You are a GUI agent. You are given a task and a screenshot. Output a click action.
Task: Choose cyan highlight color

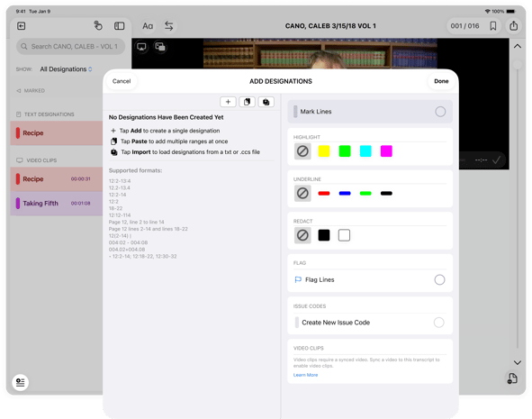[x=365, y=151]
